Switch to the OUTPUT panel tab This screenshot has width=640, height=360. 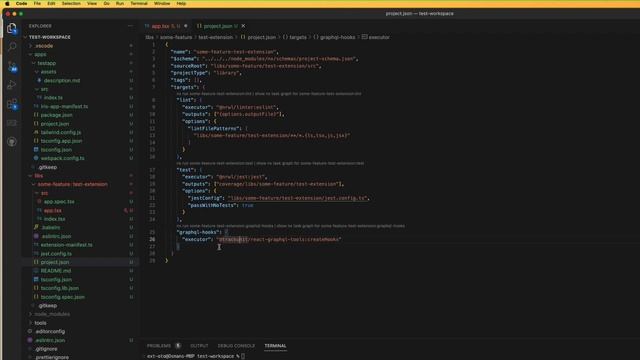pos(199,346)
